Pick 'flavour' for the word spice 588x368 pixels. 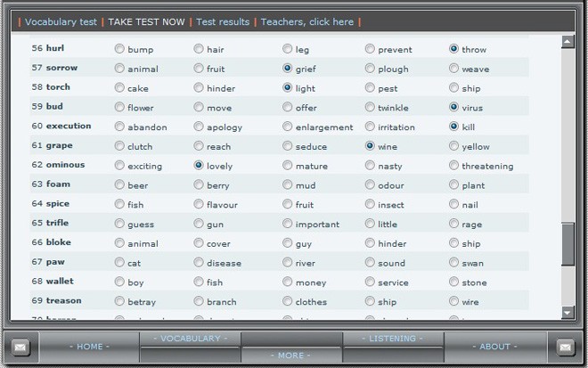[199, 205]
